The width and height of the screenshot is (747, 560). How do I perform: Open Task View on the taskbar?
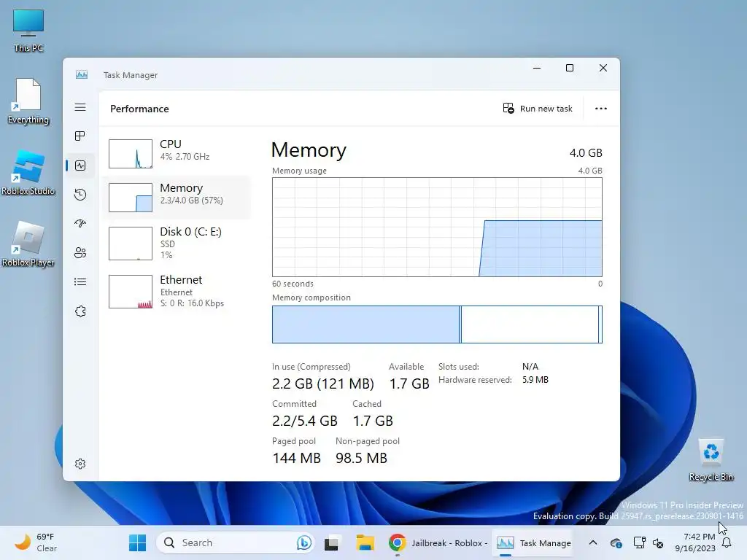tap(332, 542)
